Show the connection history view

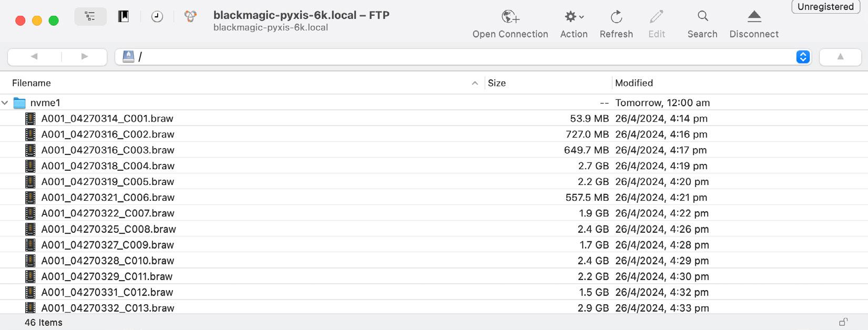coord(157,17)
